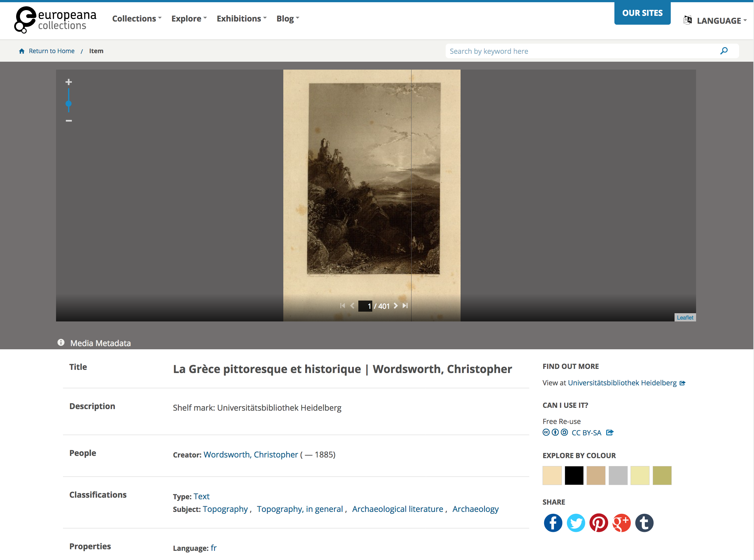Click the search magnifier icon
The height and width of the screenshot is (560, 754).
[724, 51]
